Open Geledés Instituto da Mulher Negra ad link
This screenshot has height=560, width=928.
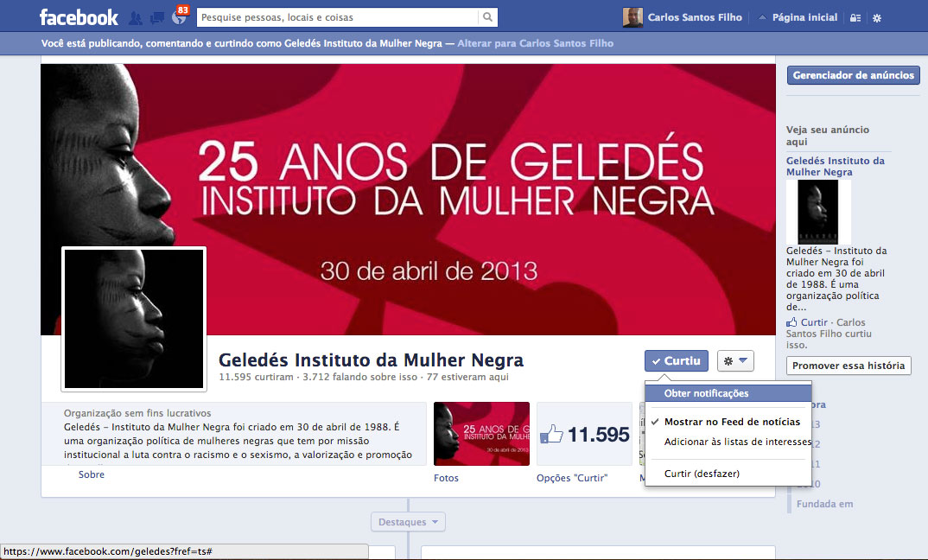click(835, 166)
